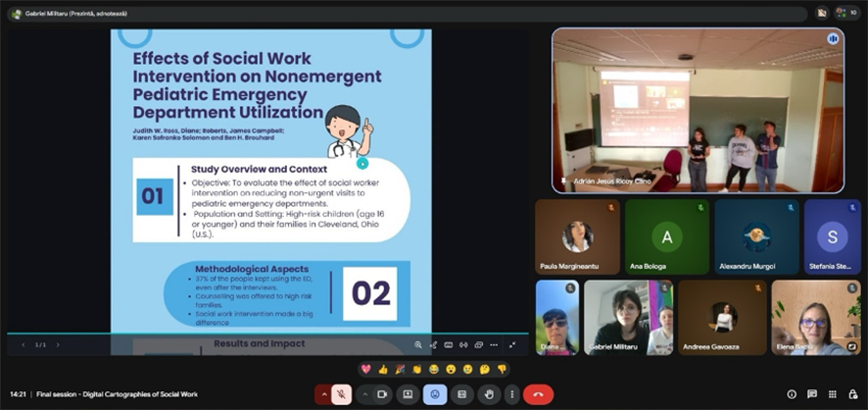868x410 pixels.
Task: Click the slide counter 1/1
Action: [x=40, y=344]
